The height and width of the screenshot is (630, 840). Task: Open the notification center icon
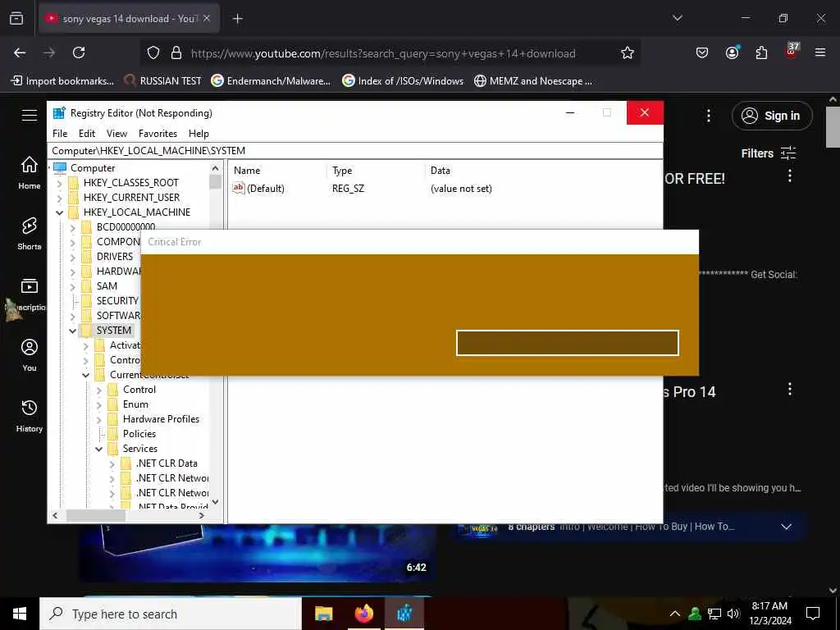[x=813, y=614]
